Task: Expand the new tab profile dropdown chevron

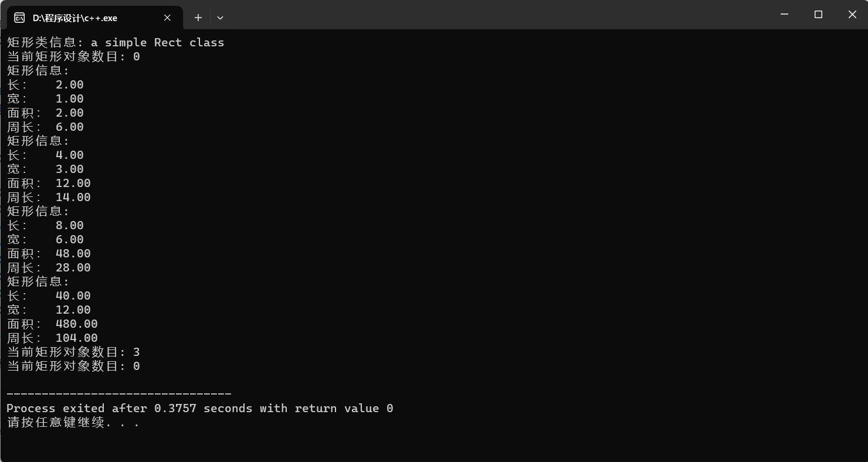Action: 220,18
